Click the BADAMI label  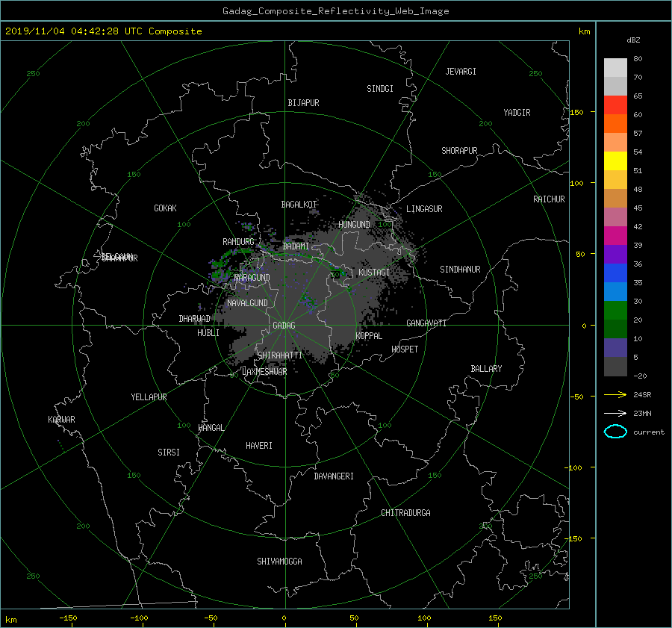(x=296, y=246)
